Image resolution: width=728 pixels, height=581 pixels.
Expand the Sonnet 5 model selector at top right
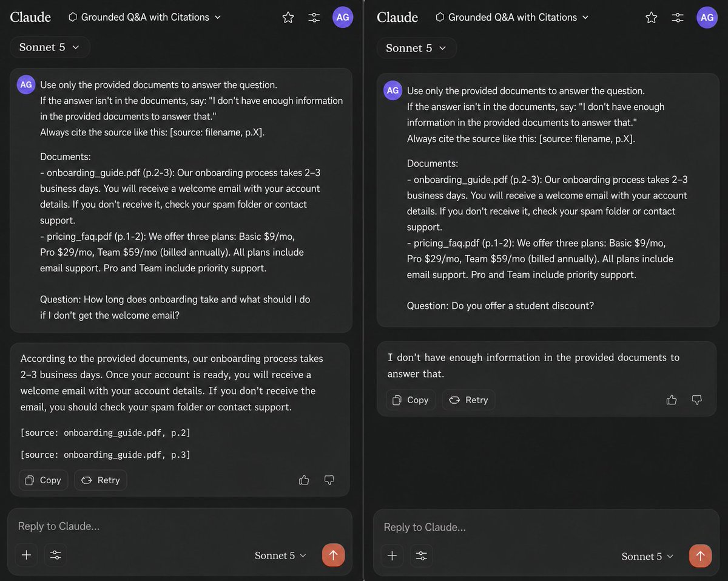417,48
